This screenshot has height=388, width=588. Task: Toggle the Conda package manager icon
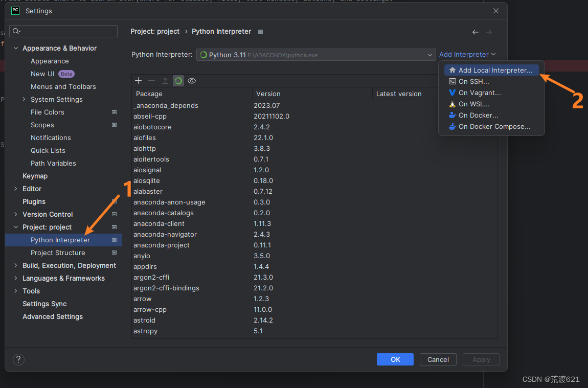coord(178,81)
